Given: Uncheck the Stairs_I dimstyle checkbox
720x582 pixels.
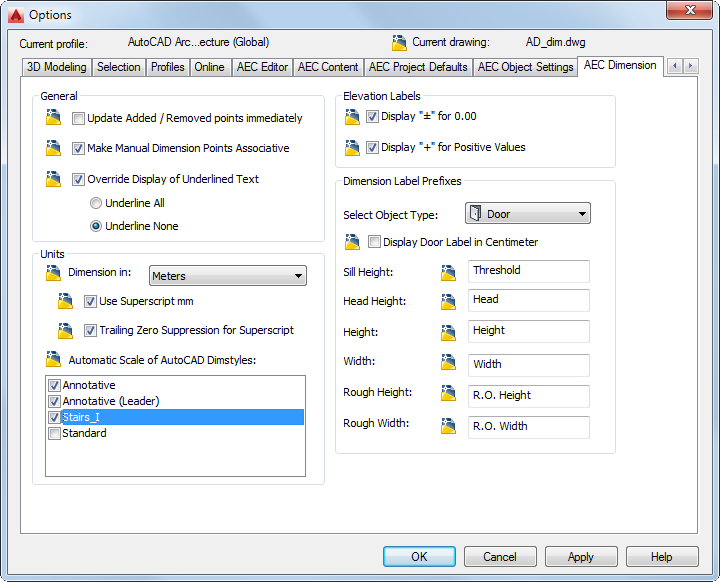Looking at the screenshot, I should [54, 417].
